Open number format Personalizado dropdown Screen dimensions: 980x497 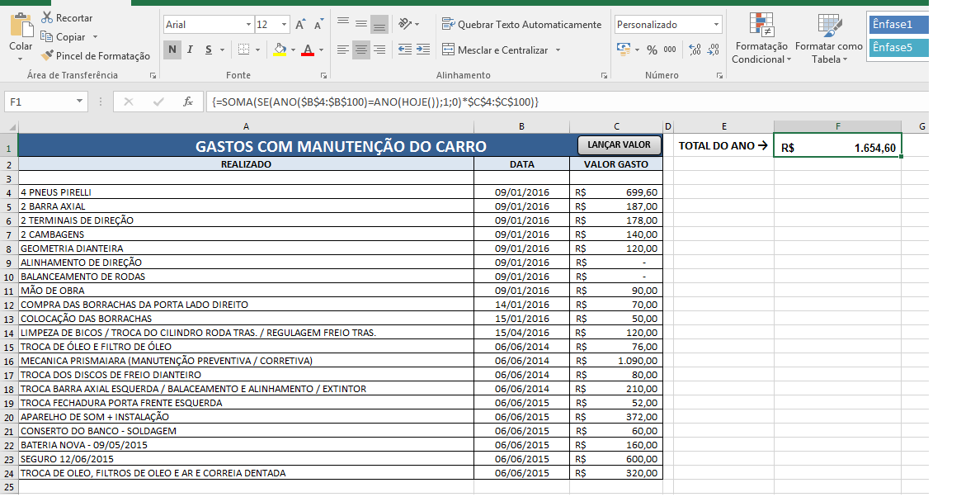tap(716, 25)
